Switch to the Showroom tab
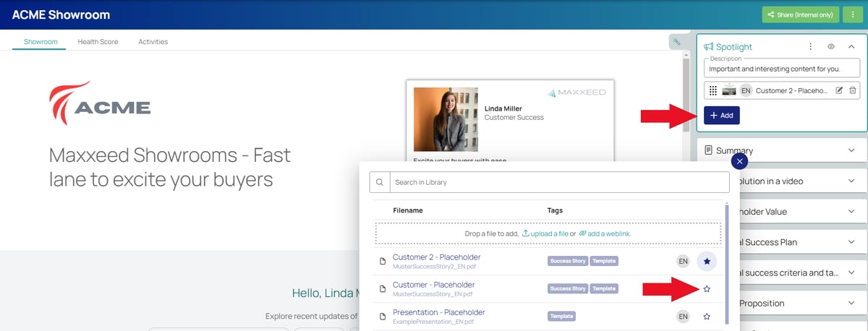This screenshot has width=868, height=331. [41, 42]
